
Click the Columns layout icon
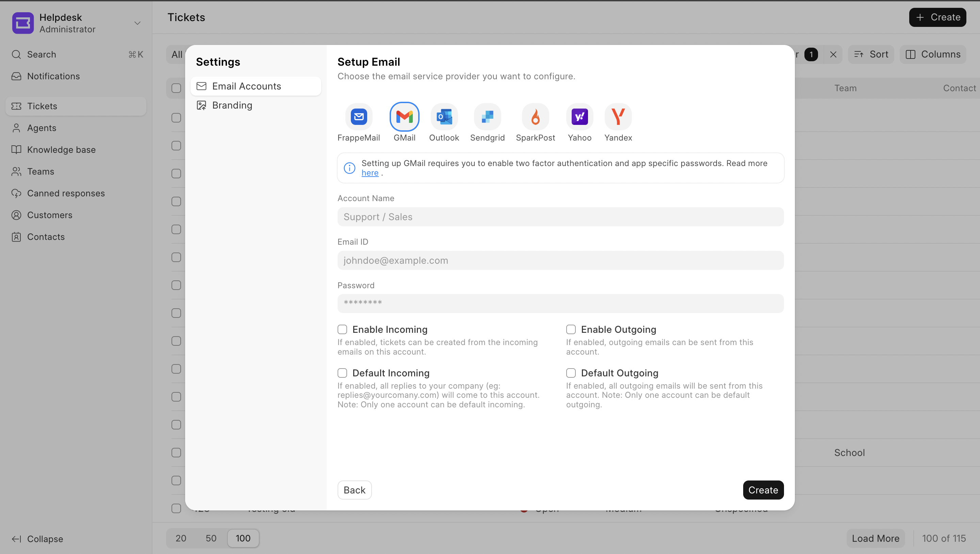click(910, 54)
